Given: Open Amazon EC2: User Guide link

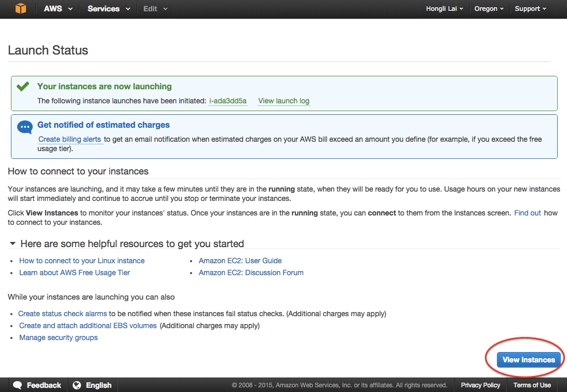Looking at the screenshot, I should (240, 261).
